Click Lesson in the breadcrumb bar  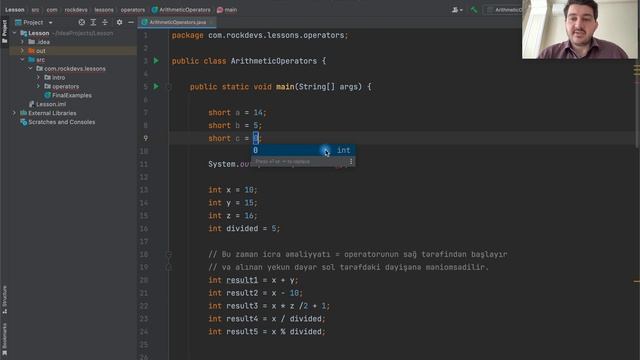tap(15, 9)
